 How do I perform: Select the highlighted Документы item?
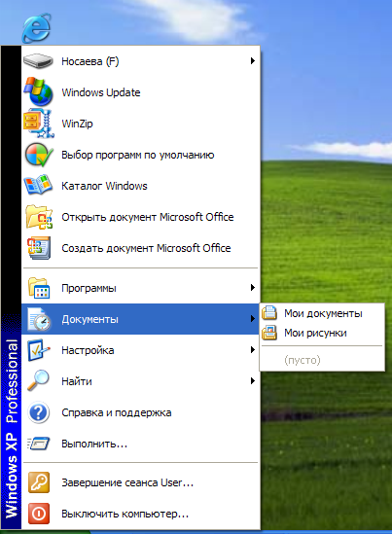coord(141,319)
